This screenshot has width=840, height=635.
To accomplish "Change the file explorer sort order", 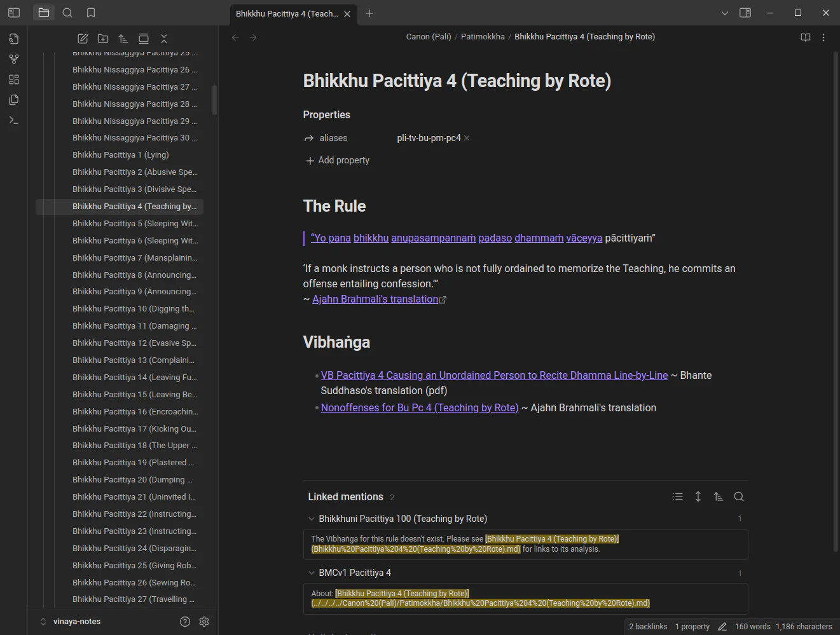I will pos(123,39).
